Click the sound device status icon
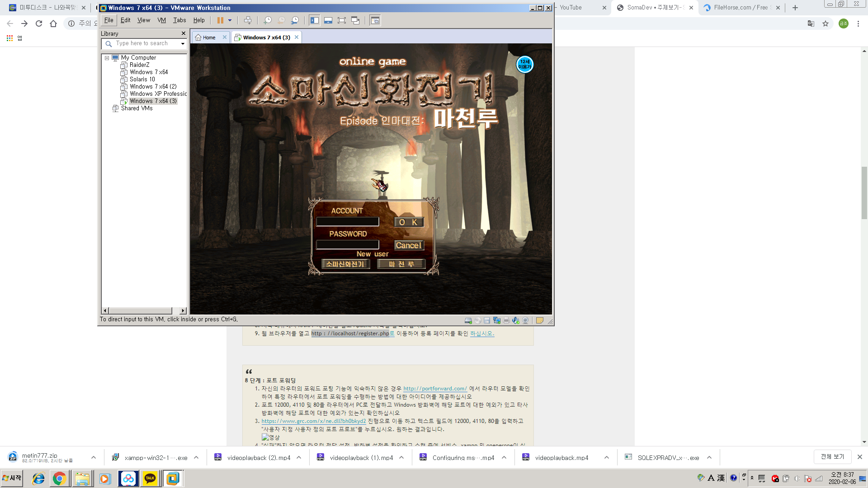 pyautogui.click(x=516, y=320)
